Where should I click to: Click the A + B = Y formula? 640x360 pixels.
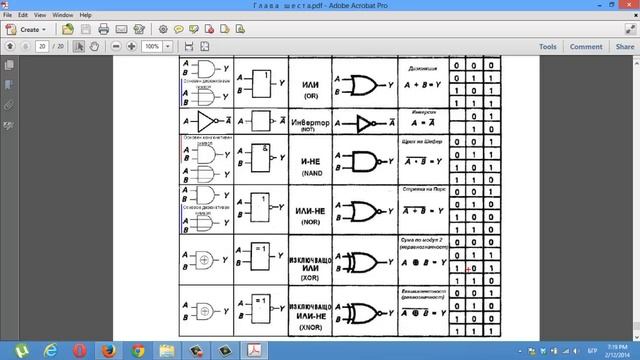(x=422, y=85)
